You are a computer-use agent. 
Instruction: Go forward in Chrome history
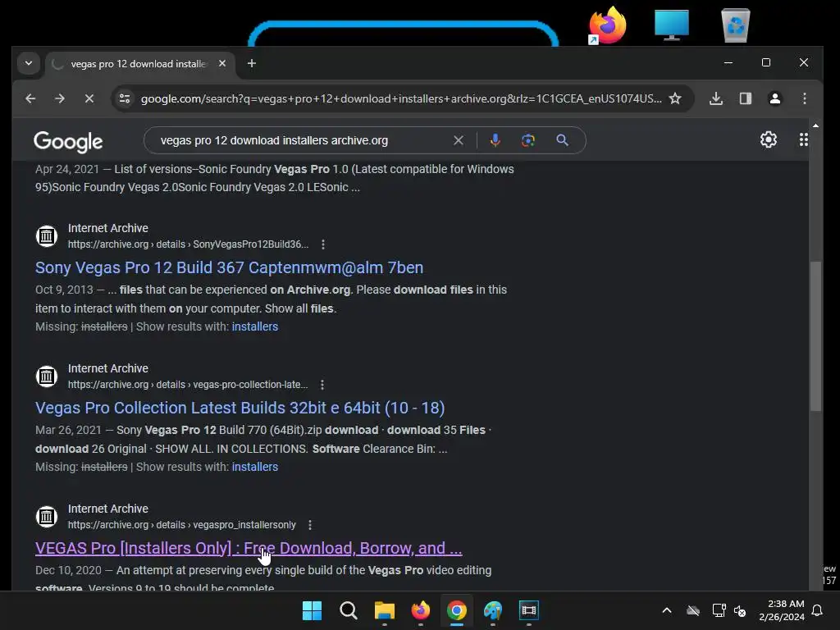click(60, 98)
